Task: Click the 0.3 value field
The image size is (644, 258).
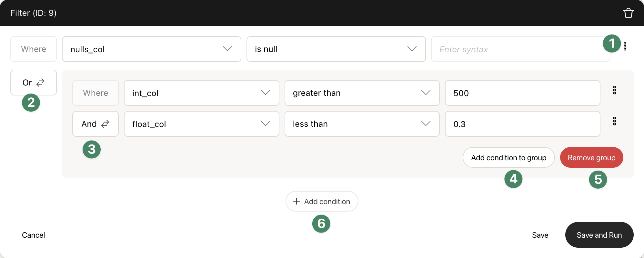Action: (x=522, y=124)
